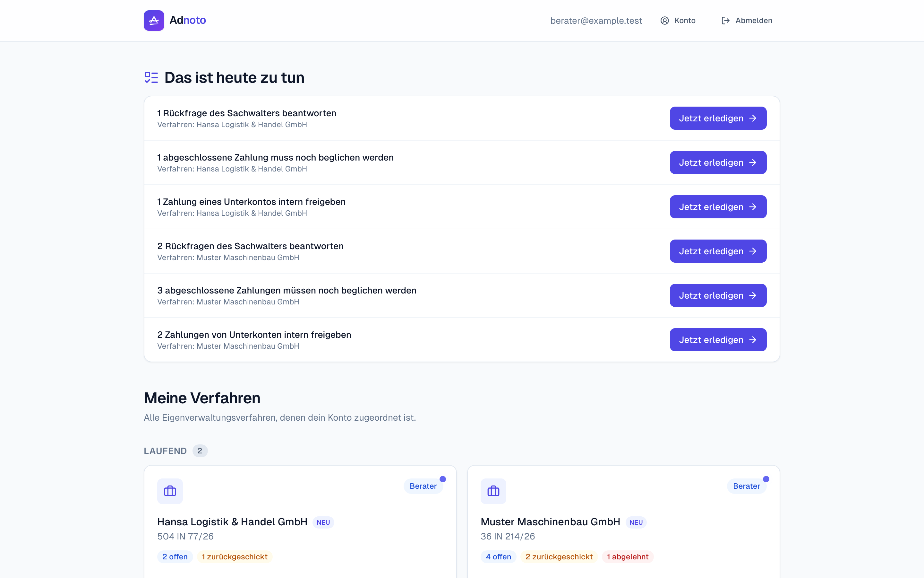
Task: Click notification dot on Muster Maschinenbau card
Action: tap(766, 479)
